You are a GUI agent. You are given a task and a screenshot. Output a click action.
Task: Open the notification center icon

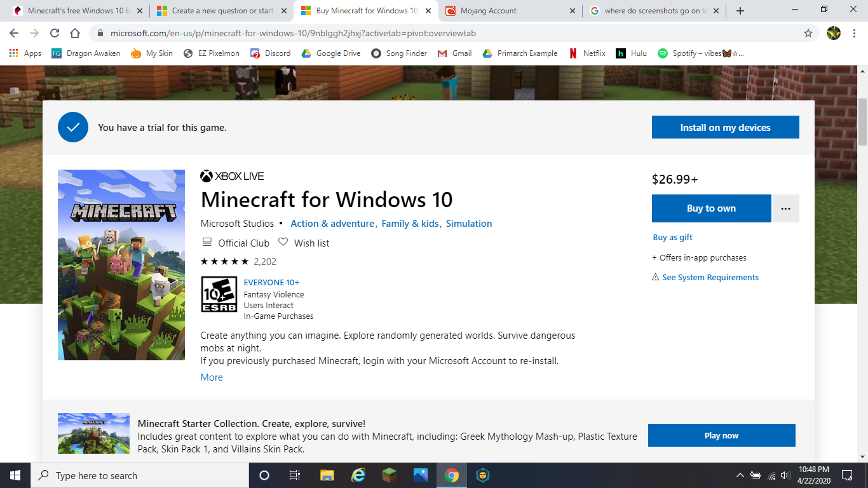coord(847,475)
